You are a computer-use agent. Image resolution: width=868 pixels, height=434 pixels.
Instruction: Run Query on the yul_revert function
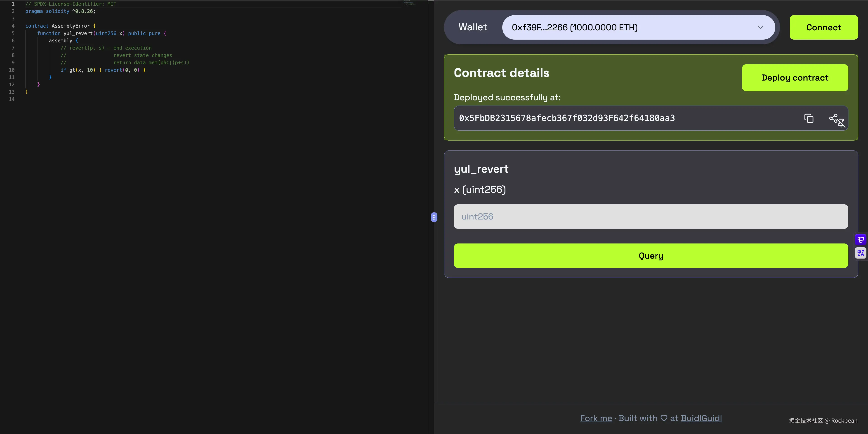point(650,256)
